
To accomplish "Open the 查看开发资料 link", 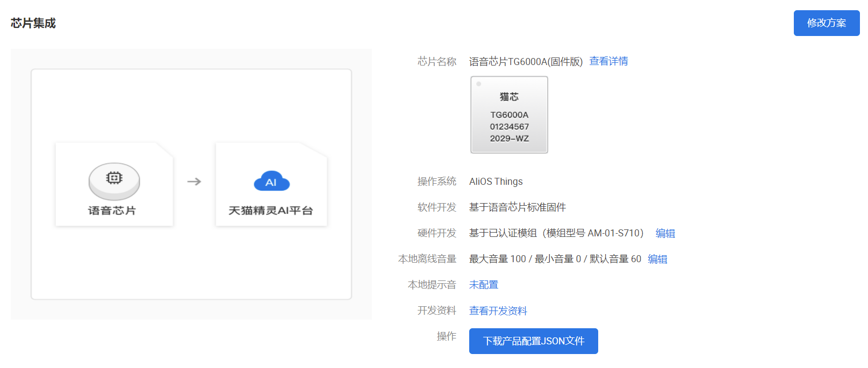I will click(498, 311).
